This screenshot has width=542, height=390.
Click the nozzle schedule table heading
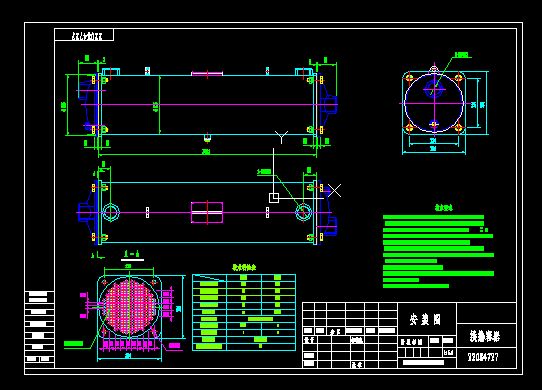[244, 267]
